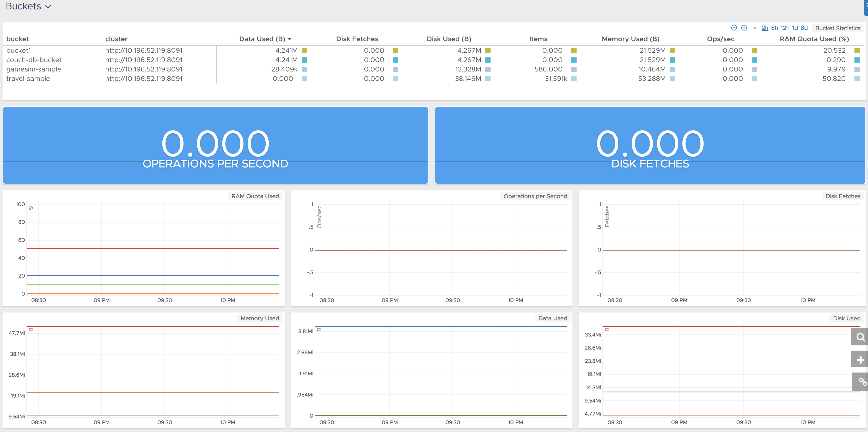
Task: Open the Operations Per Second stat panel
Action: click(x=215, y=145)
